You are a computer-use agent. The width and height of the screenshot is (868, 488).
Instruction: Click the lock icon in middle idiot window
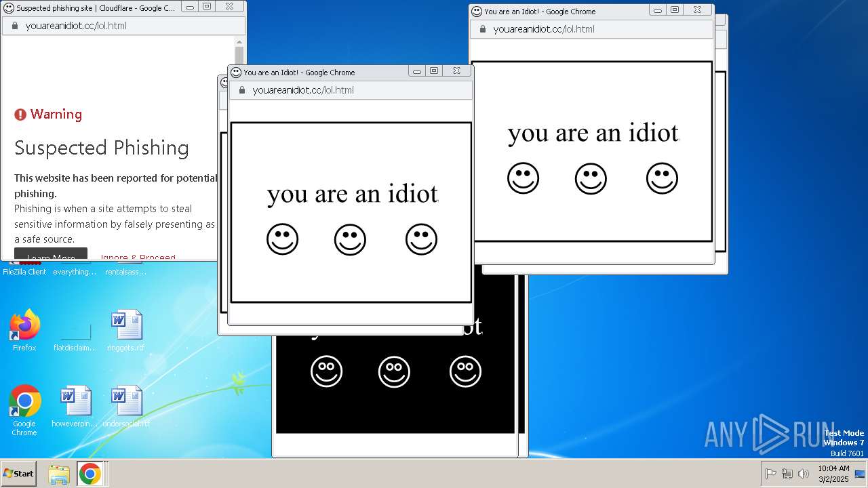click(241, 90)
